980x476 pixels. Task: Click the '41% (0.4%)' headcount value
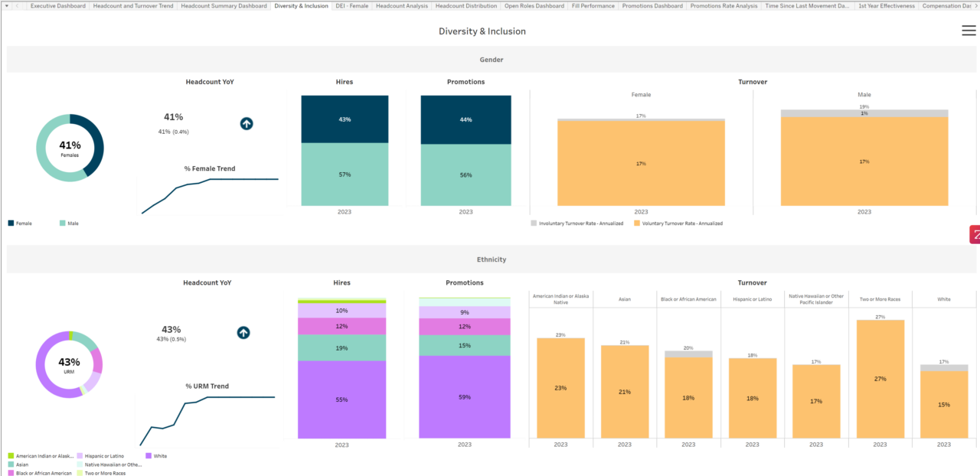[173, 132]
